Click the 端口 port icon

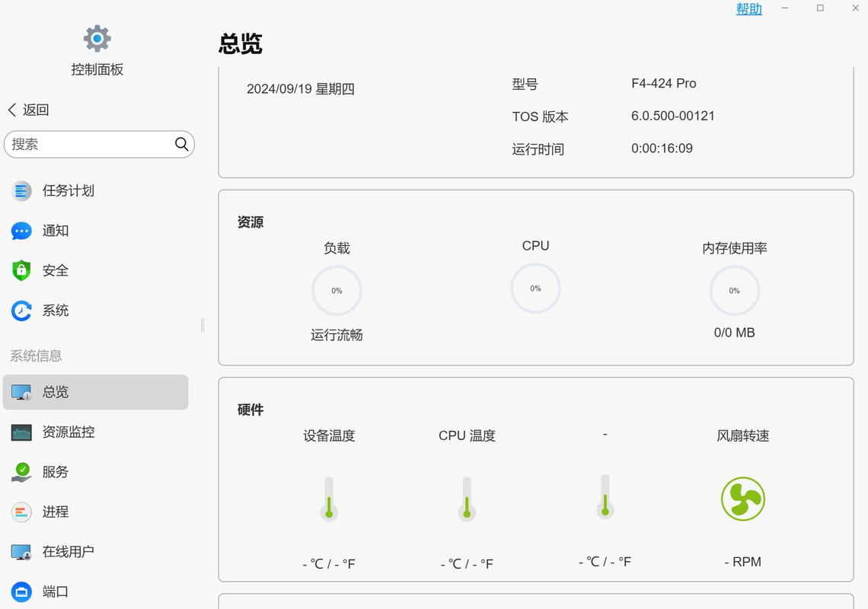coord(21,591)
